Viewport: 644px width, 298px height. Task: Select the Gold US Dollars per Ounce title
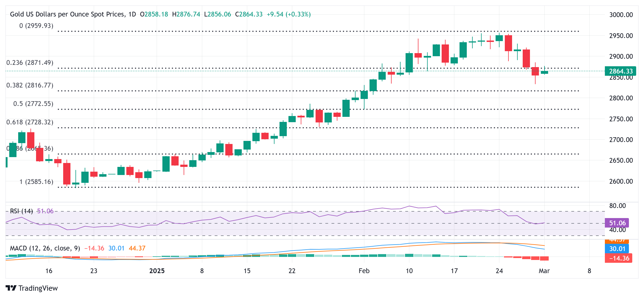73,14
